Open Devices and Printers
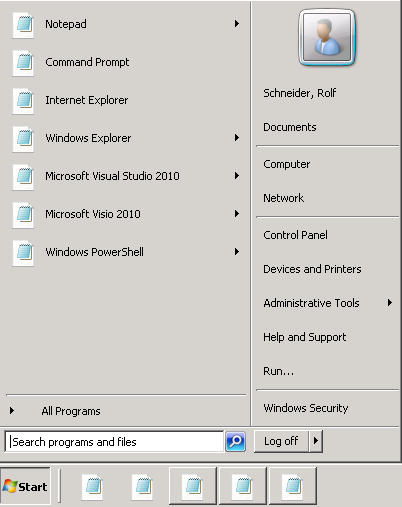The image size is (402, 507). (x=312, y=269)
